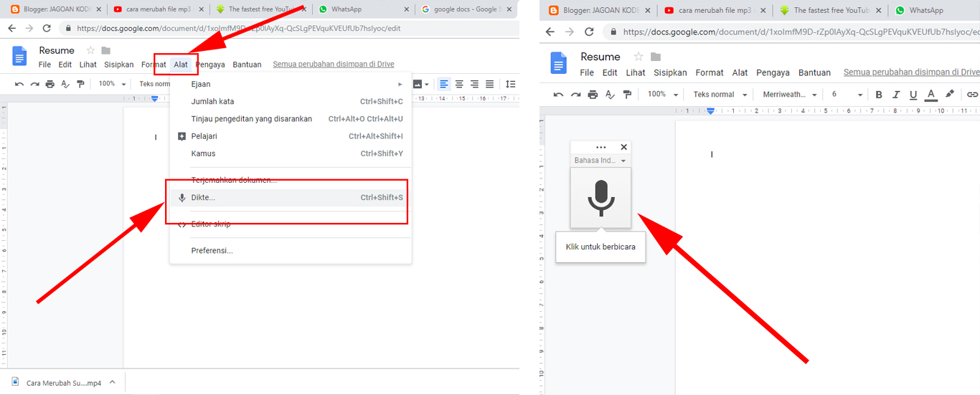This screenshot has height=395, width=980.
Task: Click the spell check icon in the right toolbar
Action: click(611, 94)
